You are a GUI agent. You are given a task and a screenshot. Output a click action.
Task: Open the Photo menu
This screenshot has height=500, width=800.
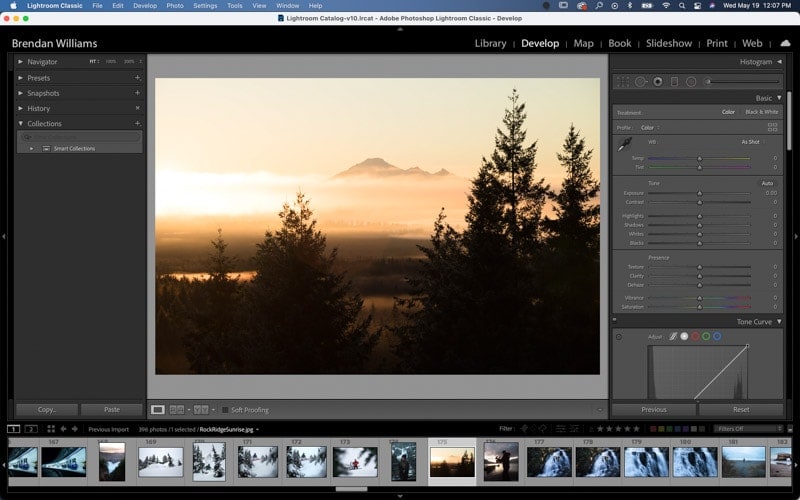click(175, 6)
